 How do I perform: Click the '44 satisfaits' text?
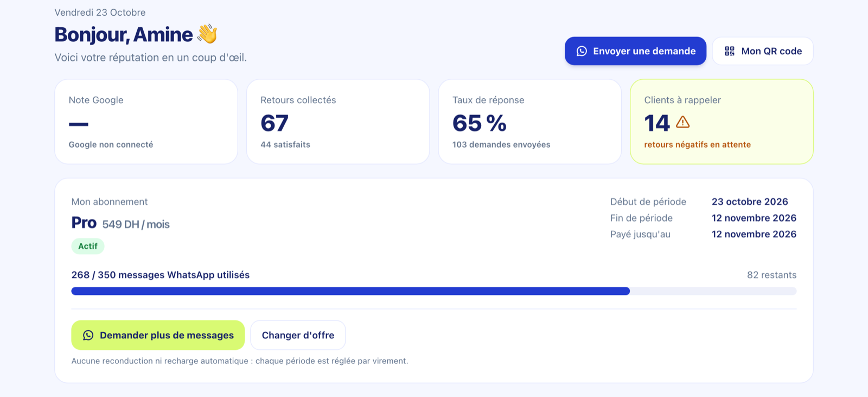285,144
